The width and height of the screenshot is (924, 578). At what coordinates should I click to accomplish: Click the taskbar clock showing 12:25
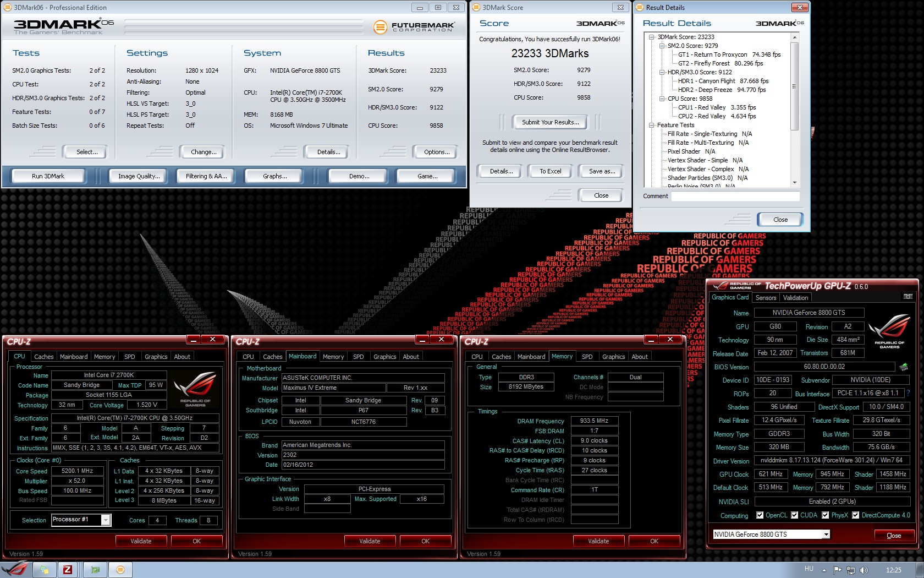point(894,570)
